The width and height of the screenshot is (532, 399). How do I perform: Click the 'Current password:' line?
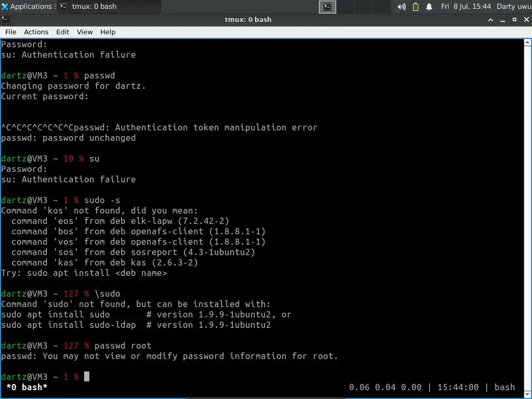point(45,96)
